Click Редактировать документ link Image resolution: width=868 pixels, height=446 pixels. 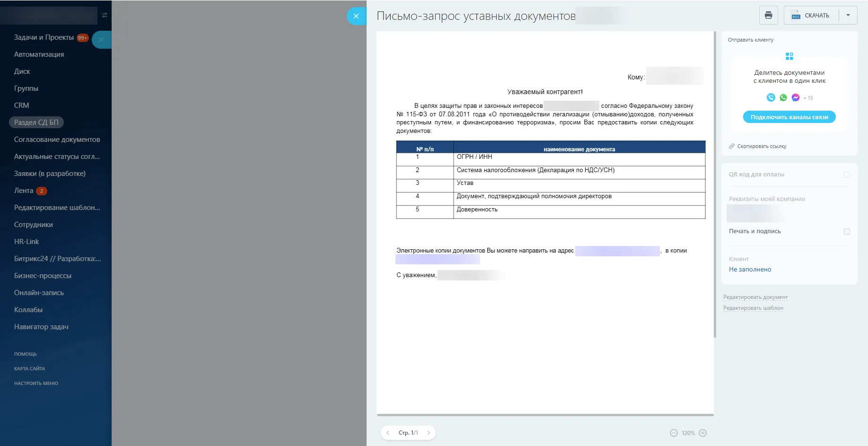coord(755,297)
